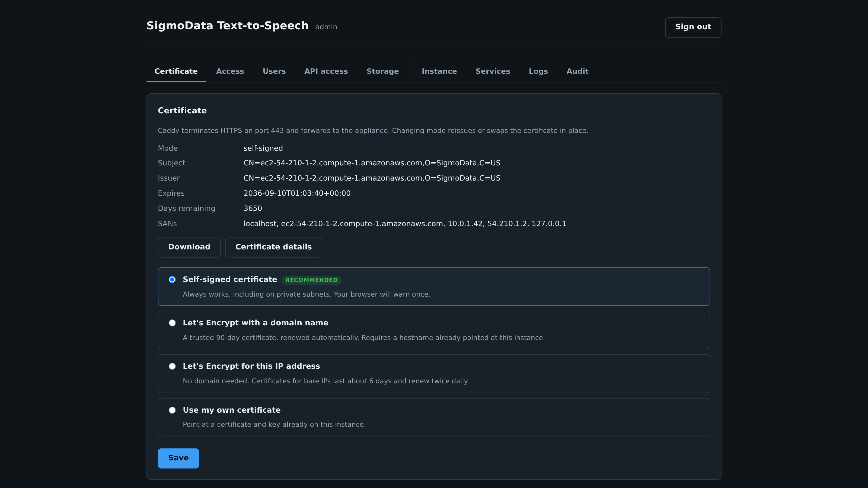Click the Days remaining field label
The height and width of the screenshot is (488, 868).
point(186,208)
